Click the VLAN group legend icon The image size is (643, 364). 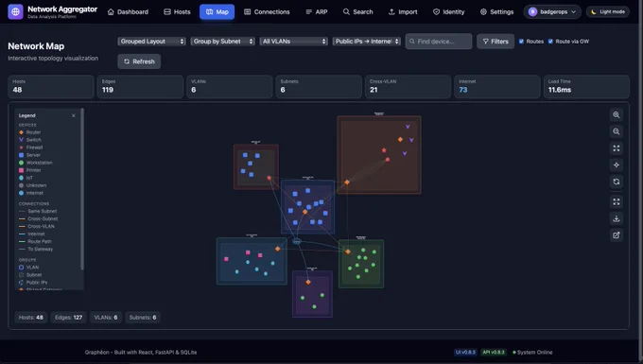pos(22,268)
